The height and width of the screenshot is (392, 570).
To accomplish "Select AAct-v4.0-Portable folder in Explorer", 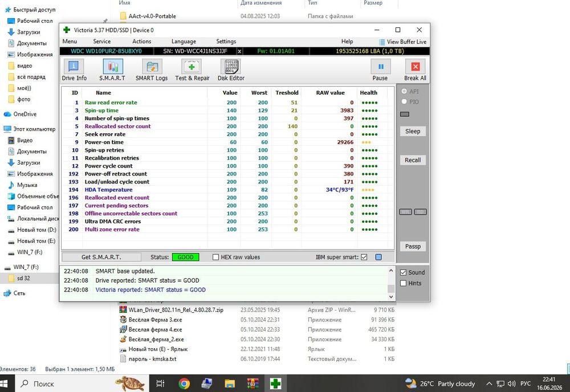I will 148,17.
